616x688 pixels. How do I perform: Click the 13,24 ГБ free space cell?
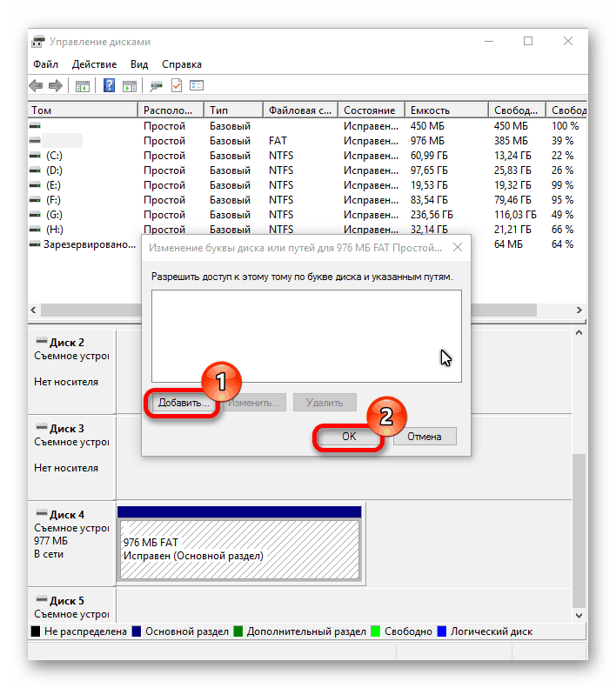(x=512, y=156)
